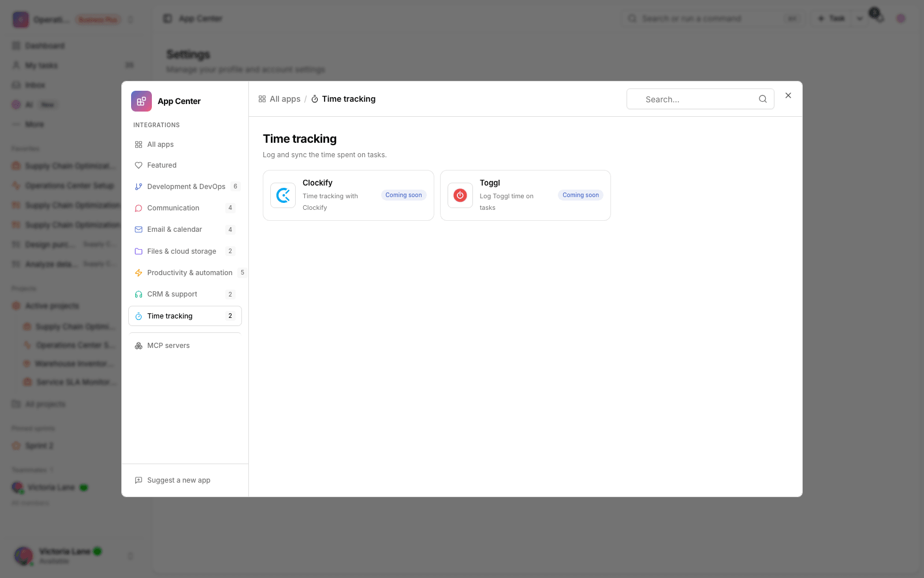Select the Featured category
This screenshot has width=924, height=578.
coord(185,165)
